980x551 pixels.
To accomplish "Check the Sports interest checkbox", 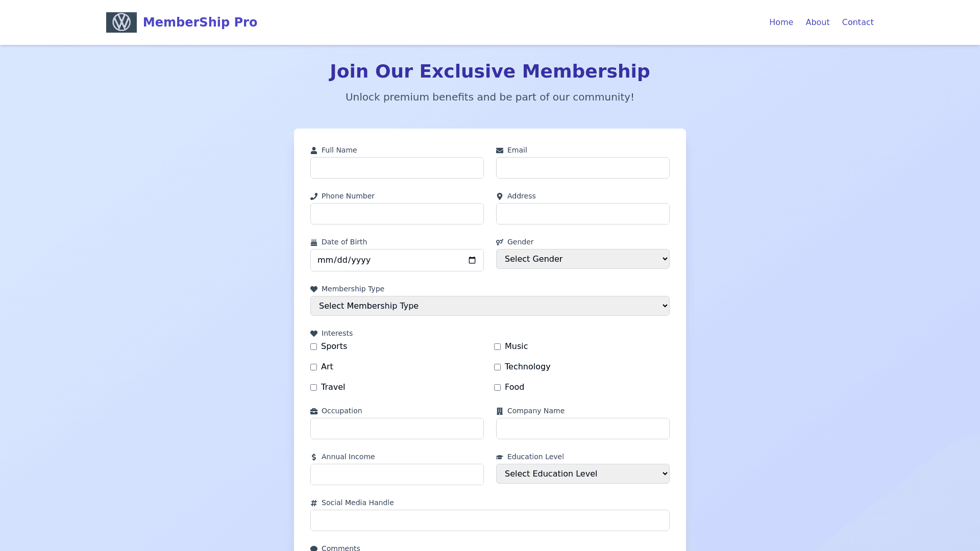I will point(314,347).
